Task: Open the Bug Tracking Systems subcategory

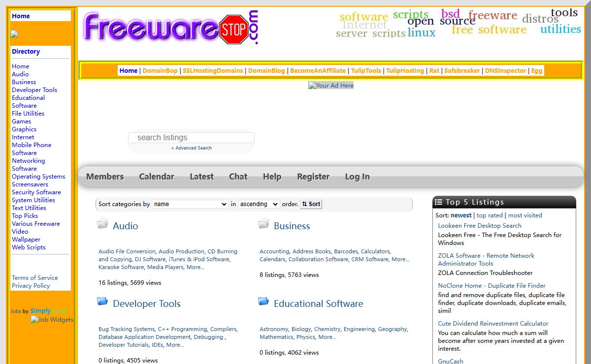Action: [127, 329]
